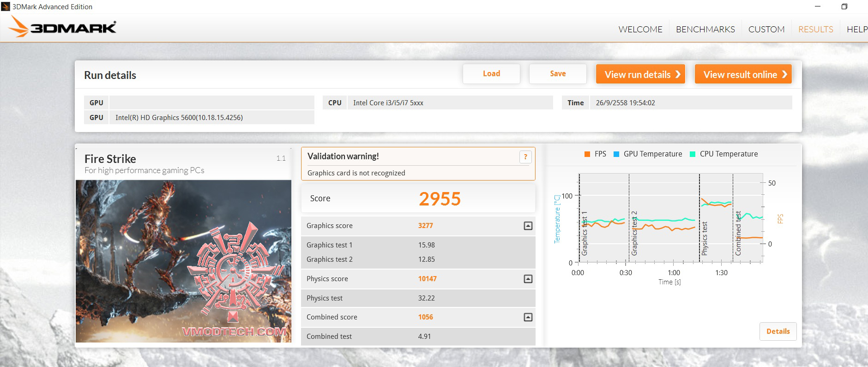Click the Validation warning! heading
Image resolution: width=868 pixels, height=367 pixels.
(x=343, y=156)
